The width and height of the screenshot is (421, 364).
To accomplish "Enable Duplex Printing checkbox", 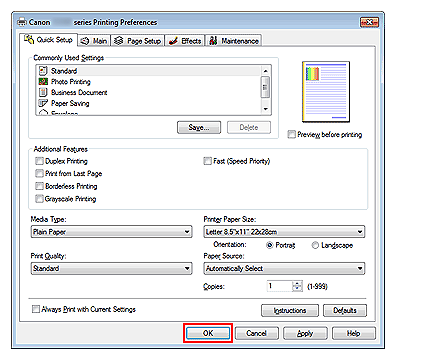I will (x=39, y=161).
